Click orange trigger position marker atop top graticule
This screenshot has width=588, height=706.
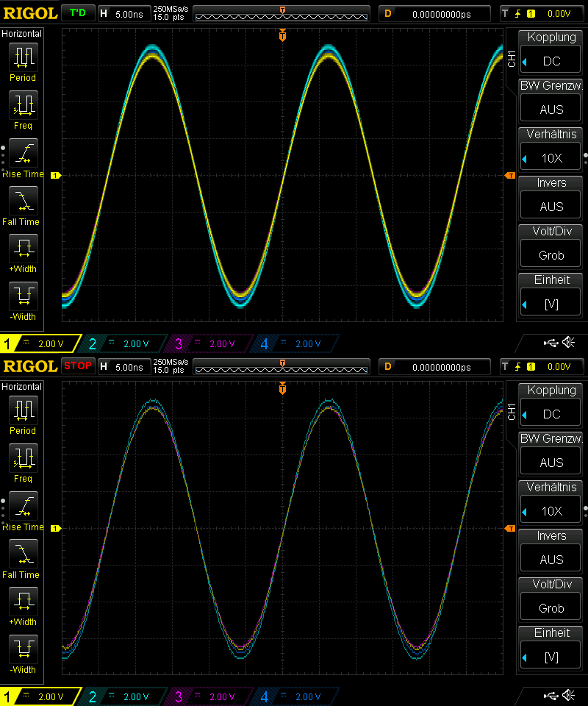(x=282, y=35)
